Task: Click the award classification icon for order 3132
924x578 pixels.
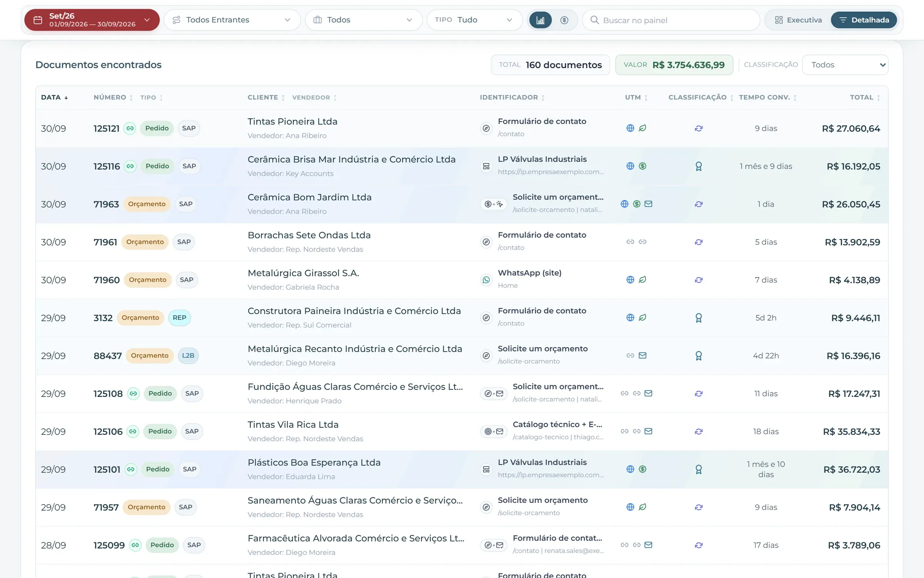Action: point(699,318)
